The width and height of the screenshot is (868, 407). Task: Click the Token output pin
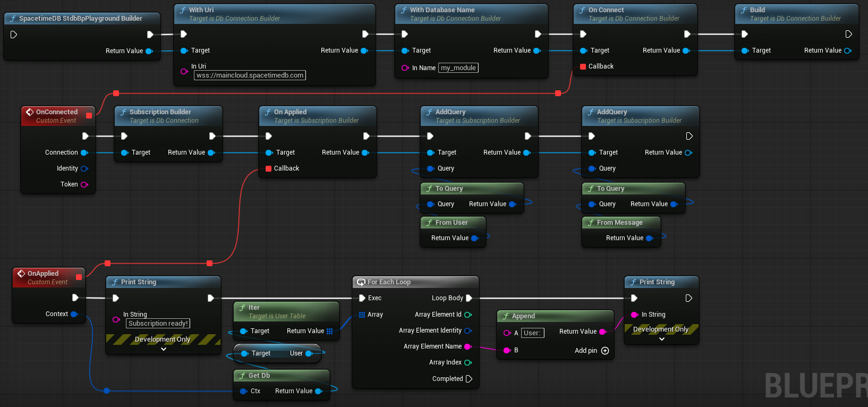click(84, 184)
